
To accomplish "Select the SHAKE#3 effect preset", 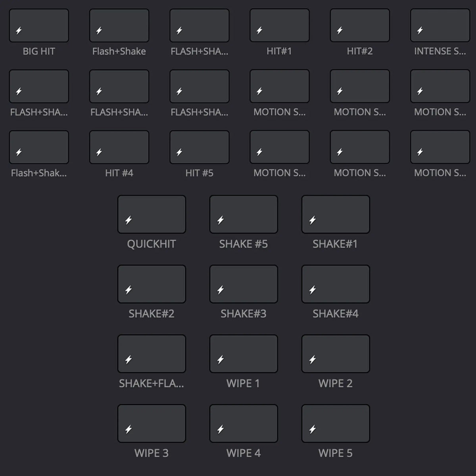I will [244, 284].
